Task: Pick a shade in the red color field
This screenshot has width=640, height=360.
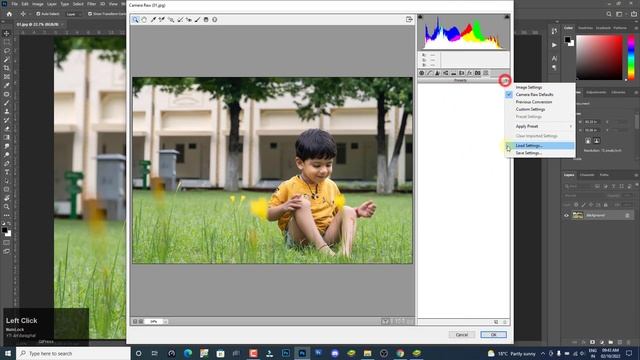Action: 599,57
